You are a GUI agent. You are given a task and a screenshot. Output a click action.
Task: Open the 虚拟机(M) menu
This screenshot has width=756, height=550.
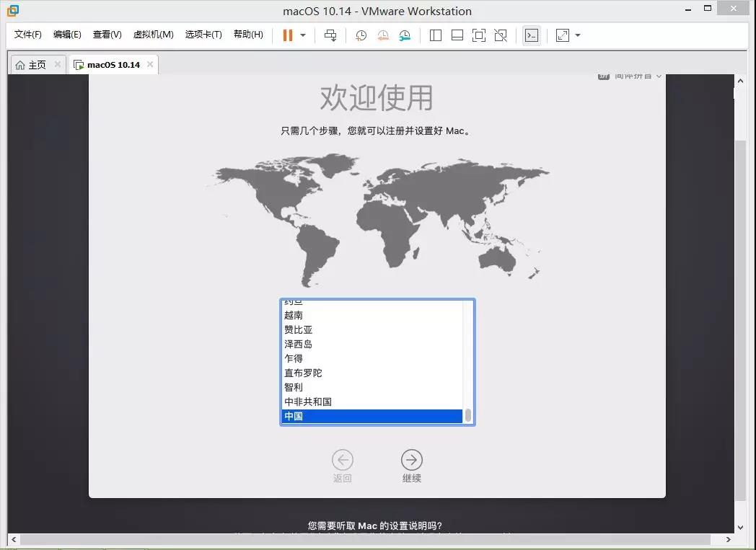click(153, 35)
